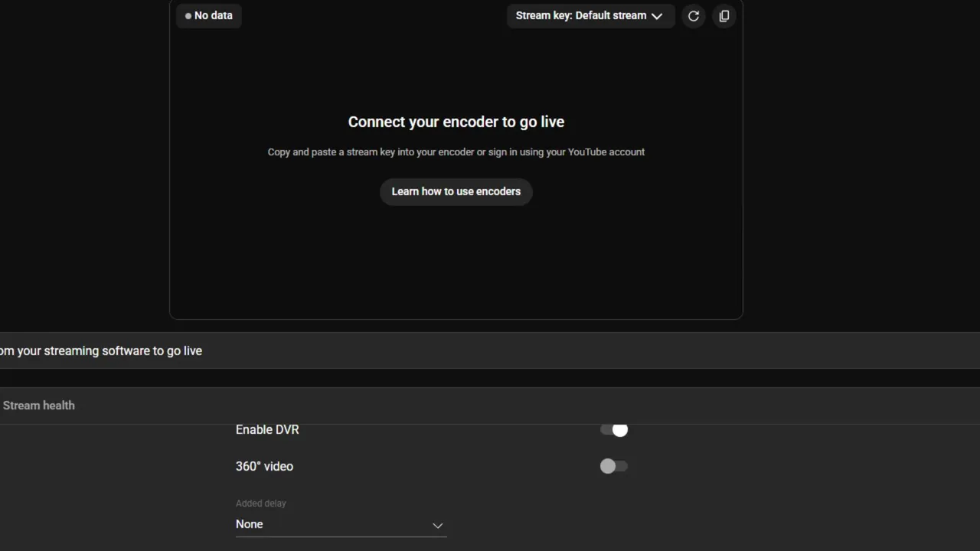The image size is (980, 551).
Task: Click the reset stream key refresh icon
Action: coord(694,15)
